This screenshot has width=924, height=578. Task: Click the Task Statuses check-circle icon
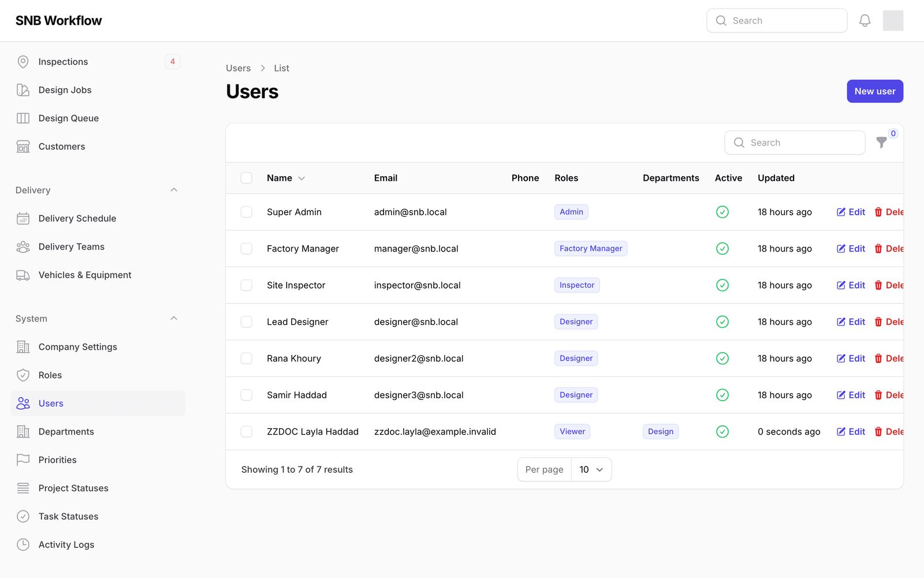click(x=23, y=517)
